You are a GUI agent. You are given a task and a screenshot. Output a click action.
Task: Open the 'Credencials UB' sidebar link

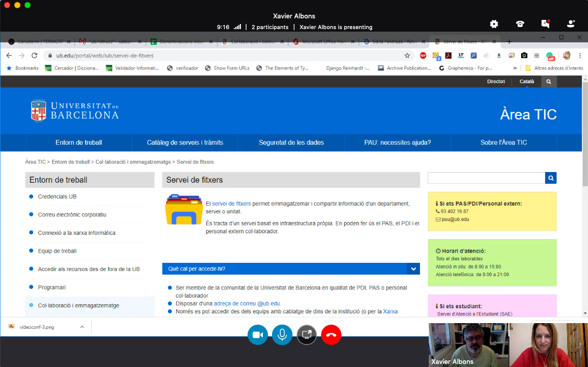pyautogui.click(x=57, y=197)
